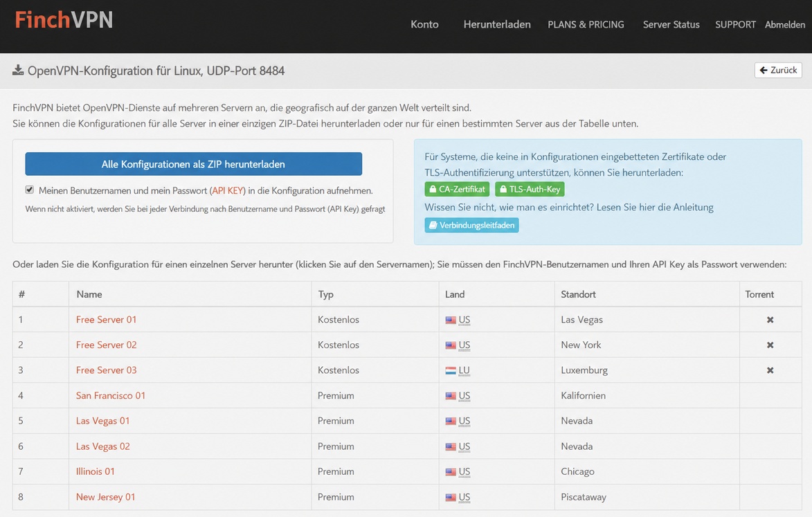Image resolution: width=812 pixels, height=517 pixels.
Task: Open Free Server 03 configuration
Action: [x=106, y=370]
